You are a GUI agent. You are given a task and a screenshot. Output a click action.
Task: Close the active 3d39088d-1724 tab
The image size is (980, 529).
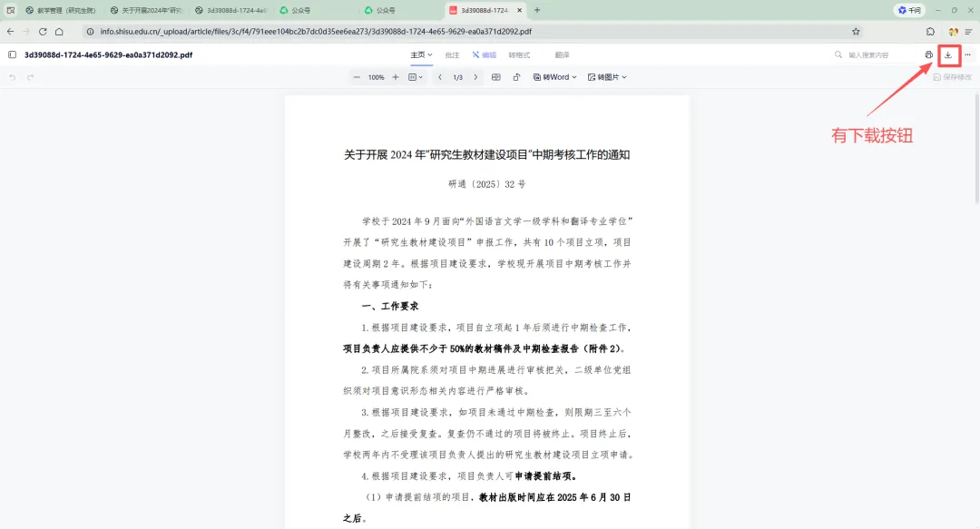519,10
